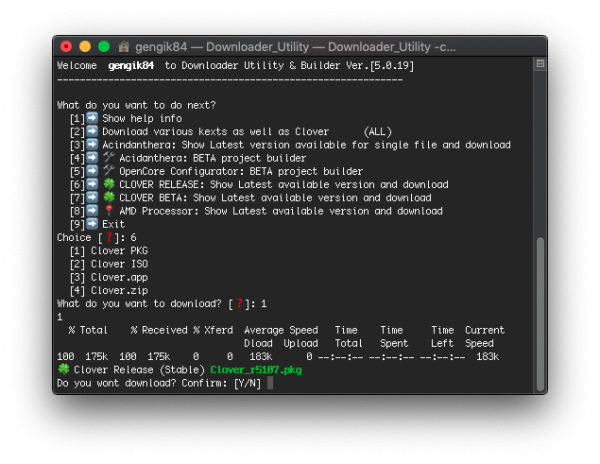
Task: Click the terminal cursor after [Y/N]
Action: tap(270, 383)
